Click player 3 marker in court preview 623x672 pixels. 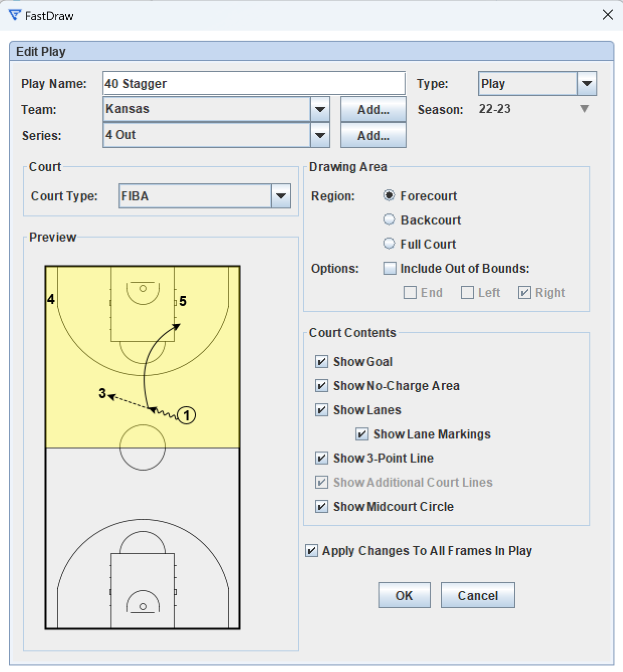[102, 393]
